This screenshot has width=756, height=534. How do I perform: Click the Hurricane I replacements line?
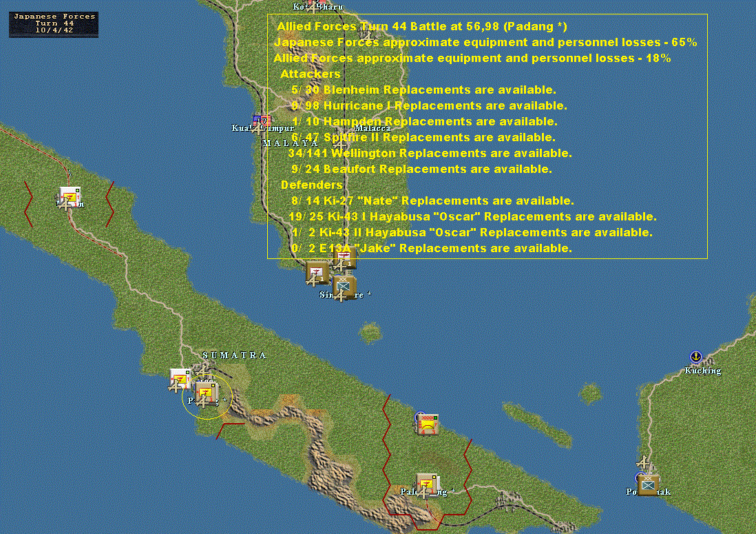pyautogui.click(x=429, y=106)
